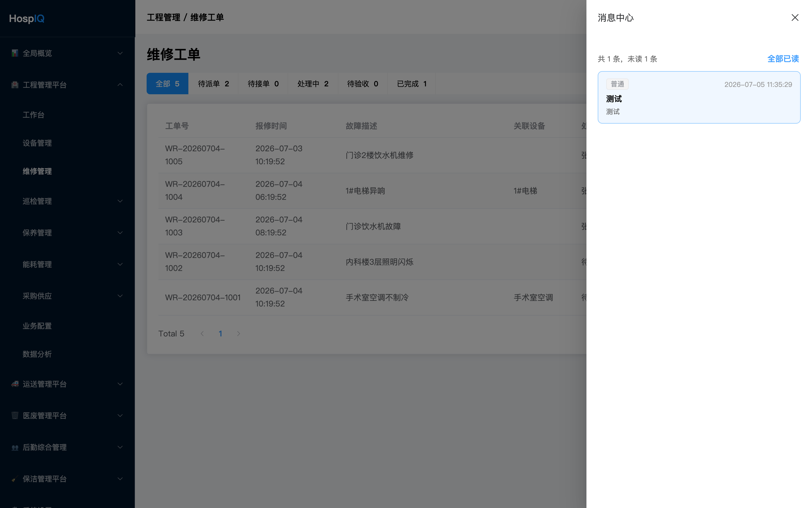The width and height of the screenshot is (812, 508).
Task: Close the 消息中心 drawer
Action: point(795,17)
